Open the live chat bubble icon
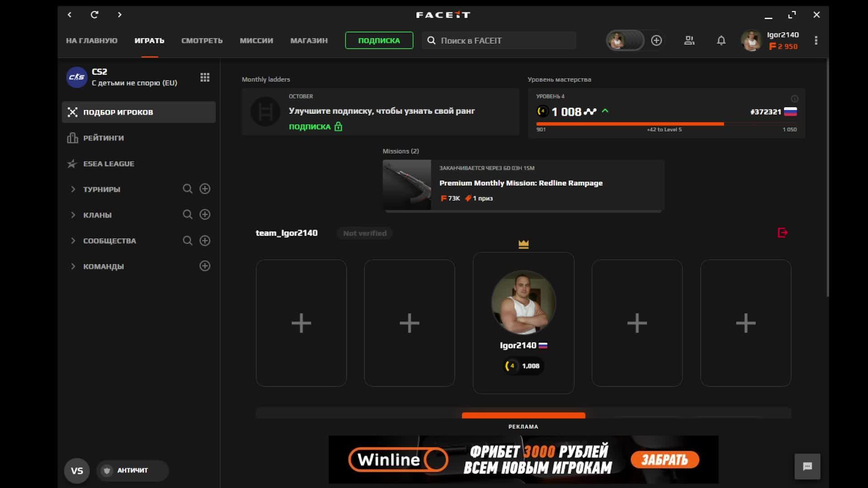The height and width of the screenshot is (488, 868). [807, 466]
